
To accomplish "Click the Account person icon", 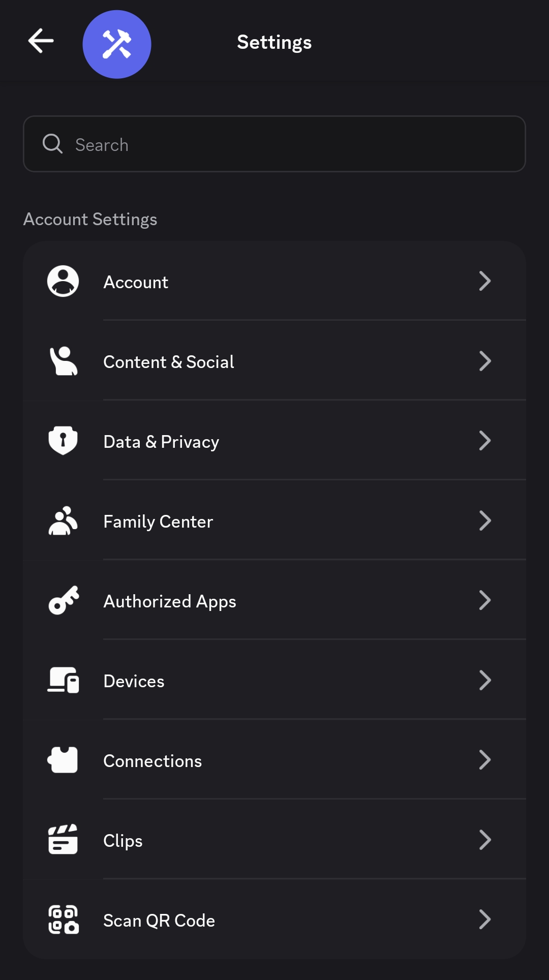I will coord(63,281).
